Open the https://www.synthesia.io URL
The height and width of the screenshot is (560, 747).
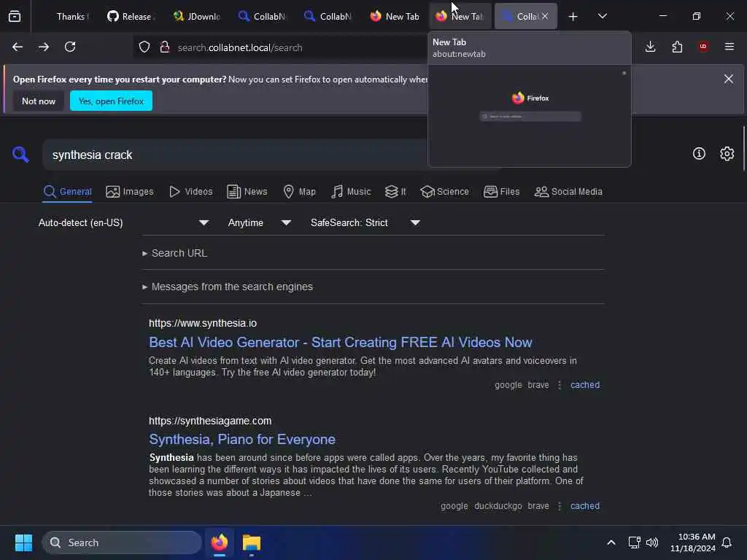pos(203,323)
